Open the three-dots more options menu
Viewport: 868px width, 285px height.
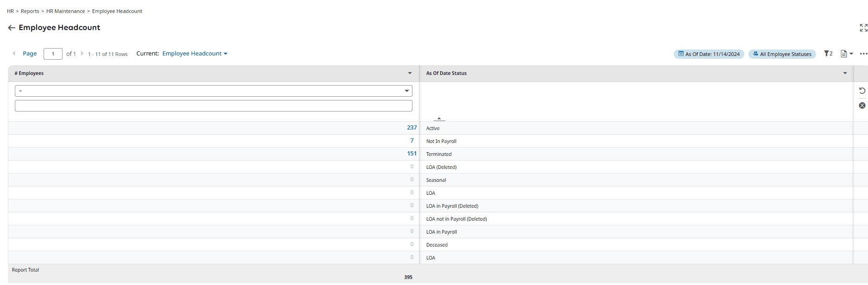(863, 54)
